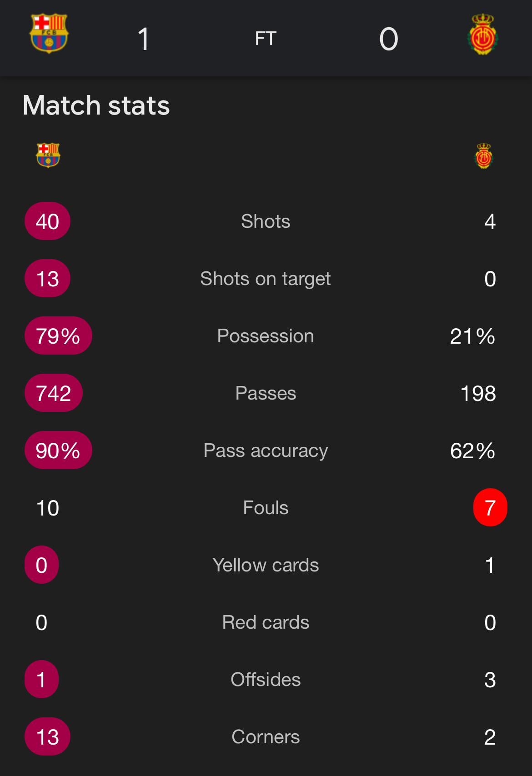Select Barcelona's highlighted shots pill showing 40

coord(47,221)
